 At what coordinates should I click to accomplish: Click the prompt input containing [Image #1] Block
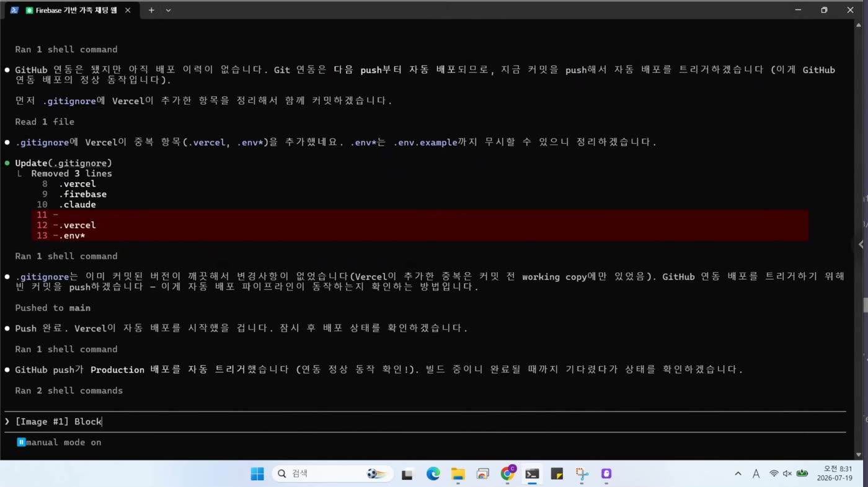tap(425, 421)
